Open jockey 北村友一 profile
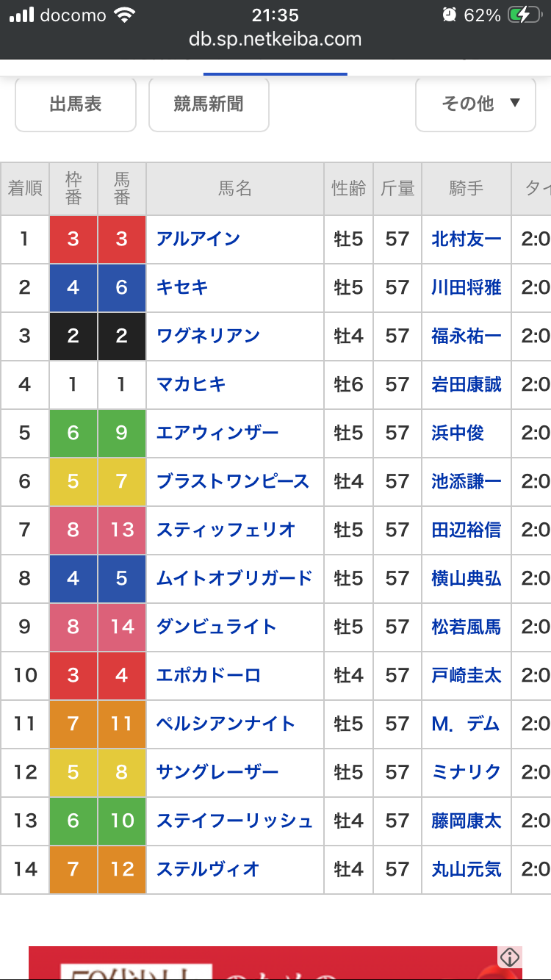Image resolution: width=551 pixels, height=980 pixels. [467, 239]
